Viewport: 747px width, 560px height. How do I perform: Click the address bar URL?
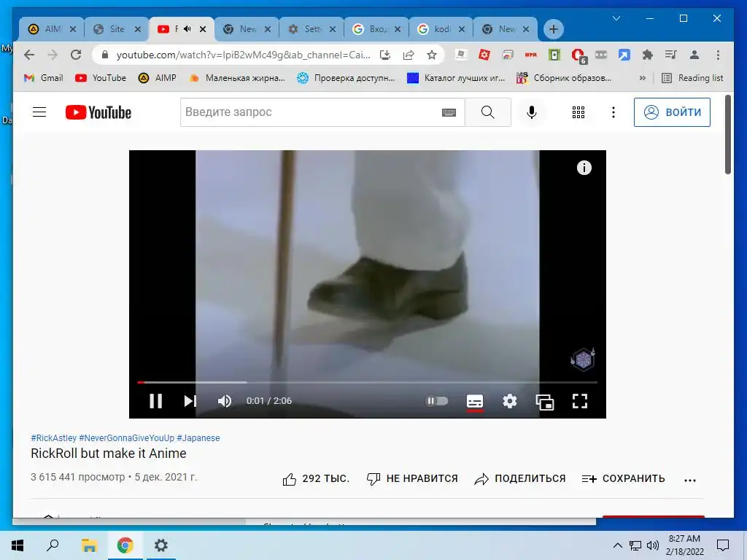(243, 55)
